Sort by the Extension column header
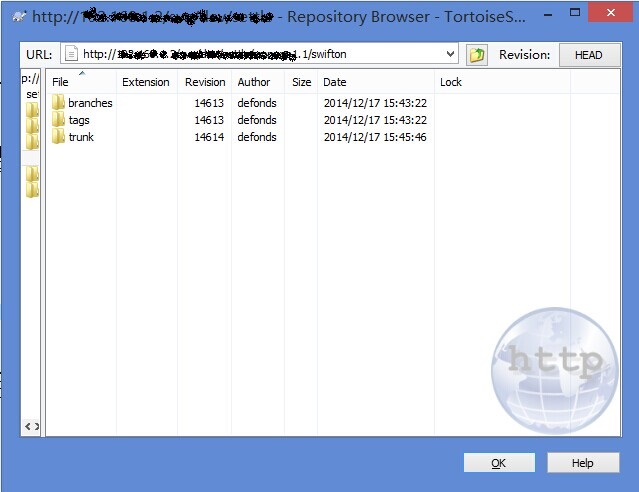Screen dimensions: 639x492 pyautogui.click(x=146, y=82)
